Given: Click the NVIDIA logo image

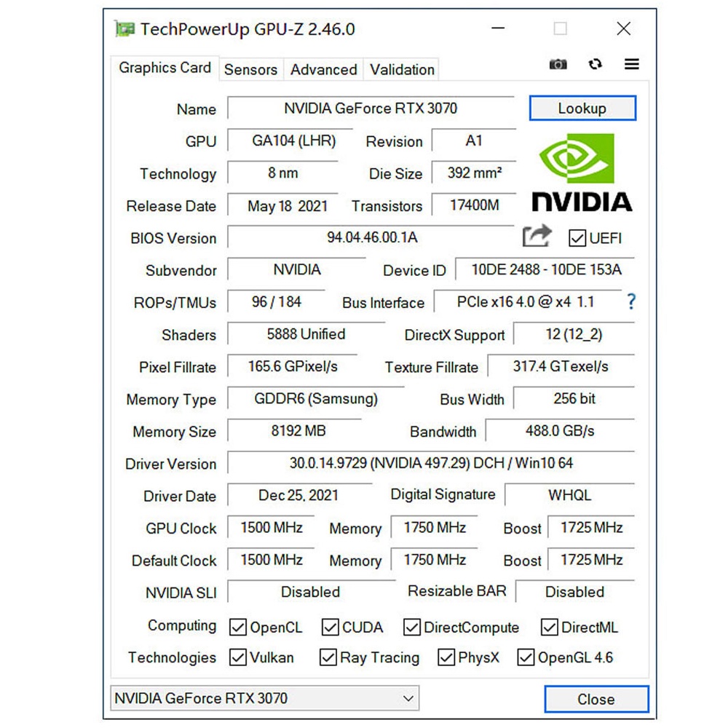Looking at the screenshot, I should coord(582,173).
